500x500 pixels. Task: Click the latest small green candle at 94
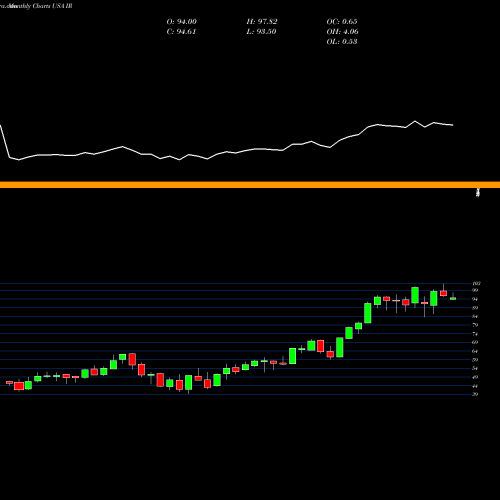(453, 298)
